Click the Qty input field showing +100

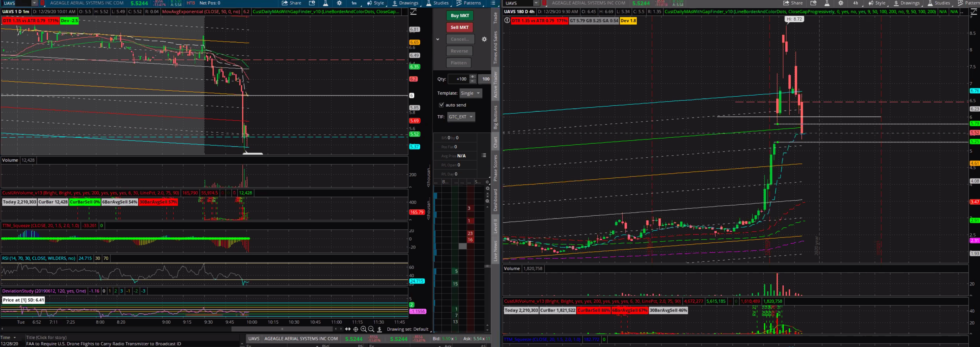[458, 79]
